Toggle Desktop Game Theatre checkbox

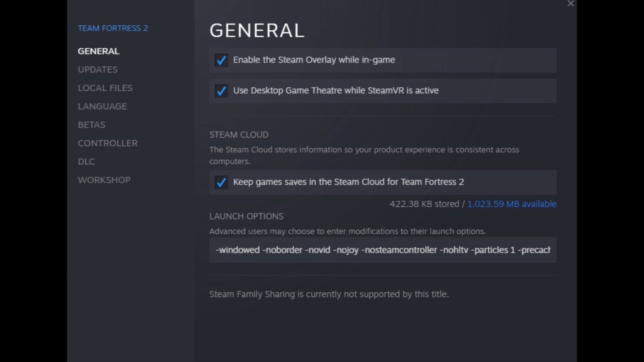pos(221,91)
